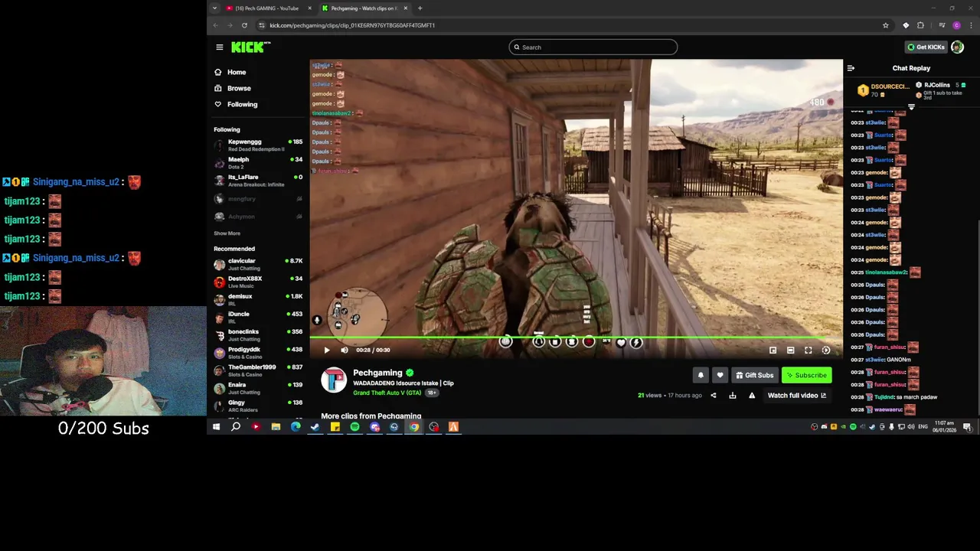Play the clip with the play button
Viewport: 980px width, 551px height.
coord(326,350)
